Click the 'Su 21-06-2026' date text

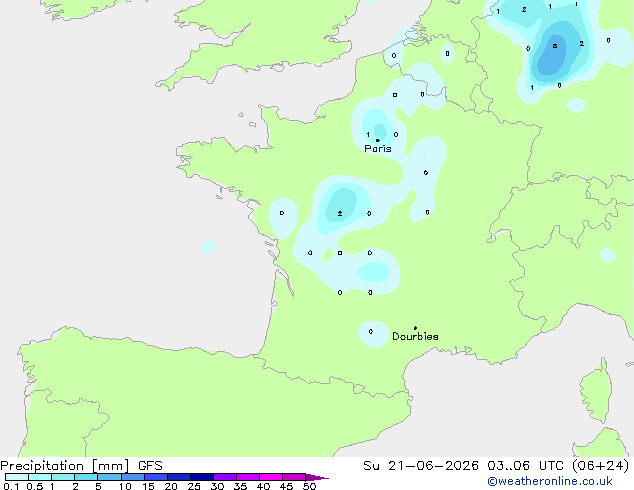coord(421,466)
